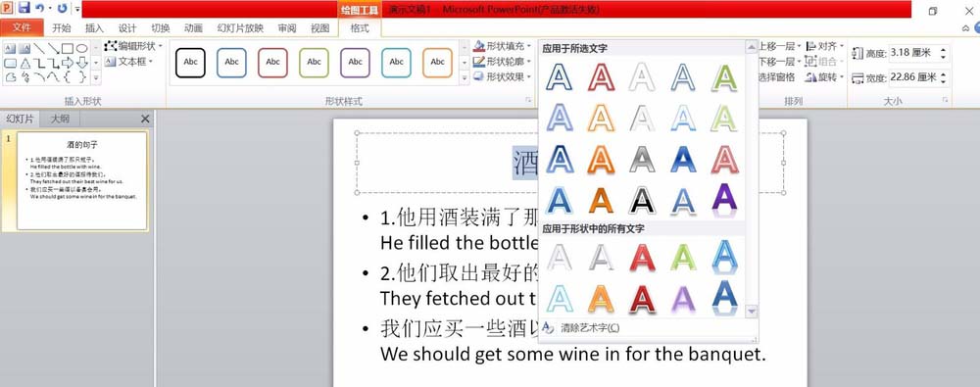Screen dimensions: 980x387
Task: Pick the straight line shape
Action: coord(39,48)
